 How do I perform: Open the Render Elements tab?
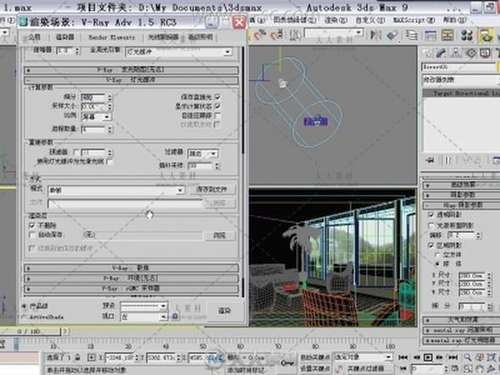(112, 37)
